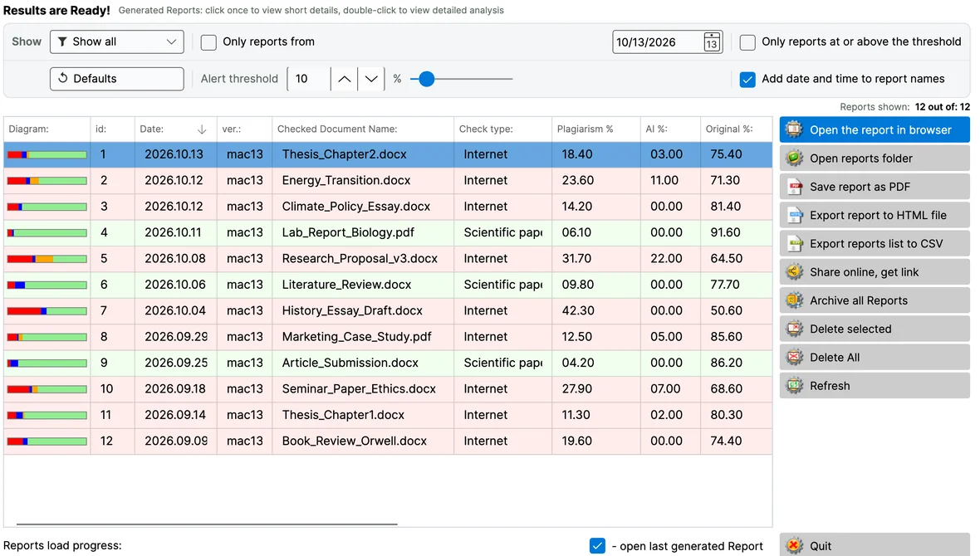980x556 pixels.
Task: Open the calendar picker icon in date field
Action: [711, 41]
